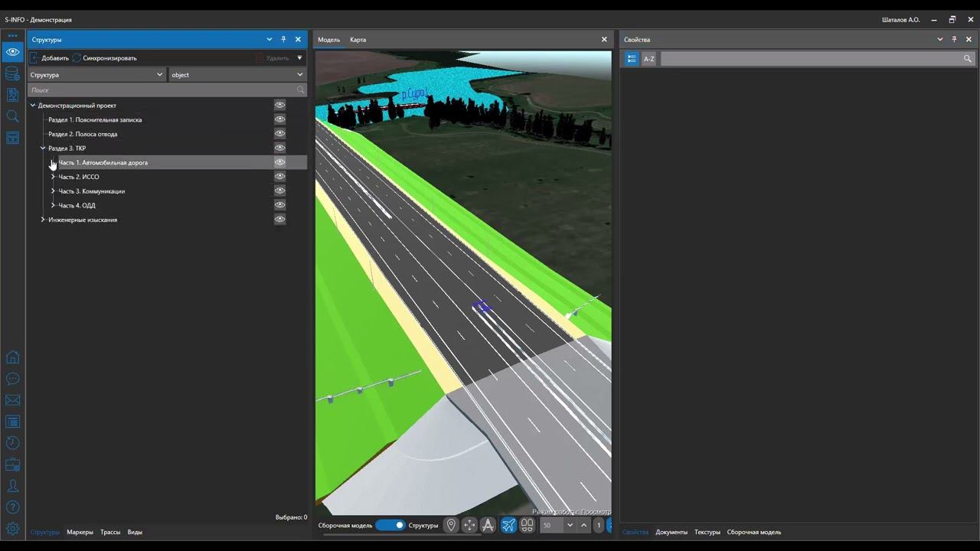980x551 pixels.
Task: Toggle visibility of Раздел 3. ТКР
Action: pos(280,148)
